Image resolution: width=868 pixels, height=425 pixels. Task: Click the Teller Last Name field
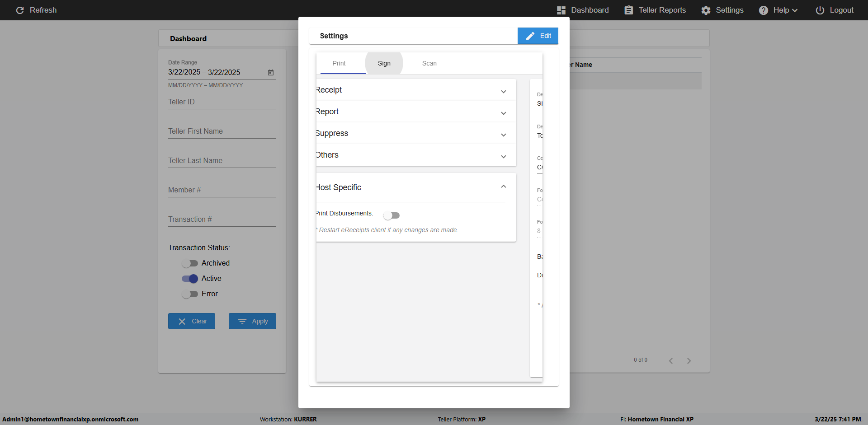coord(222,160)
